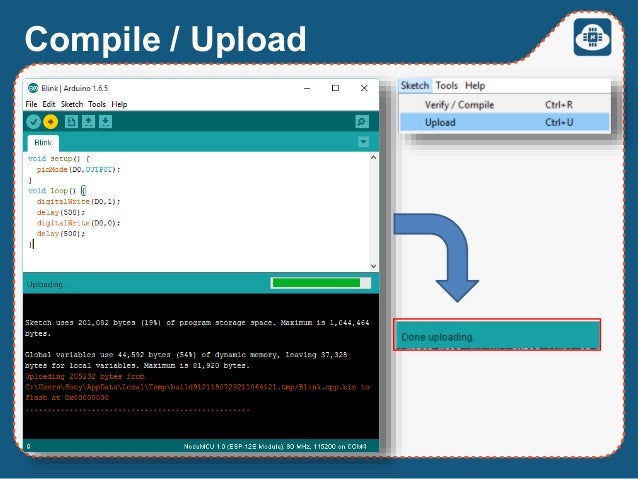Click console line 'flash at 0x00000000'
Screen dimensions: 638x479
click(67, 397)
